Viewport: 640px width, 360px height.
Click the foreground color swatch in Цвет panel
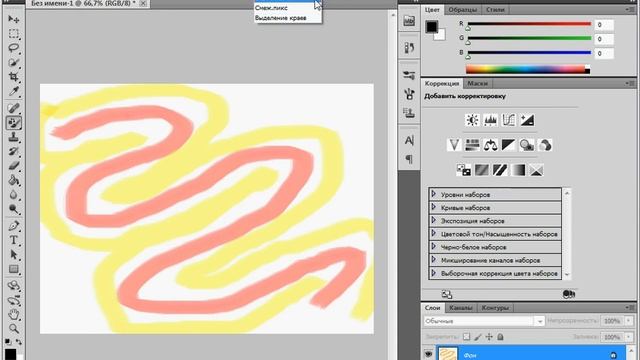(x=432, y=27)
